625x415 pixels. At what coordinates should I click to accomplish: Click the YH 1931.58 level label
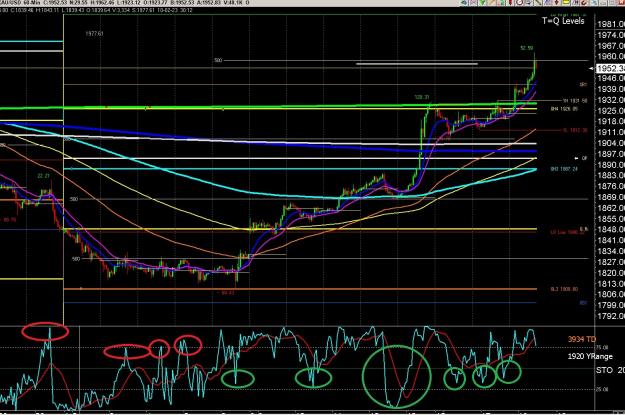(x=575, y=101)
